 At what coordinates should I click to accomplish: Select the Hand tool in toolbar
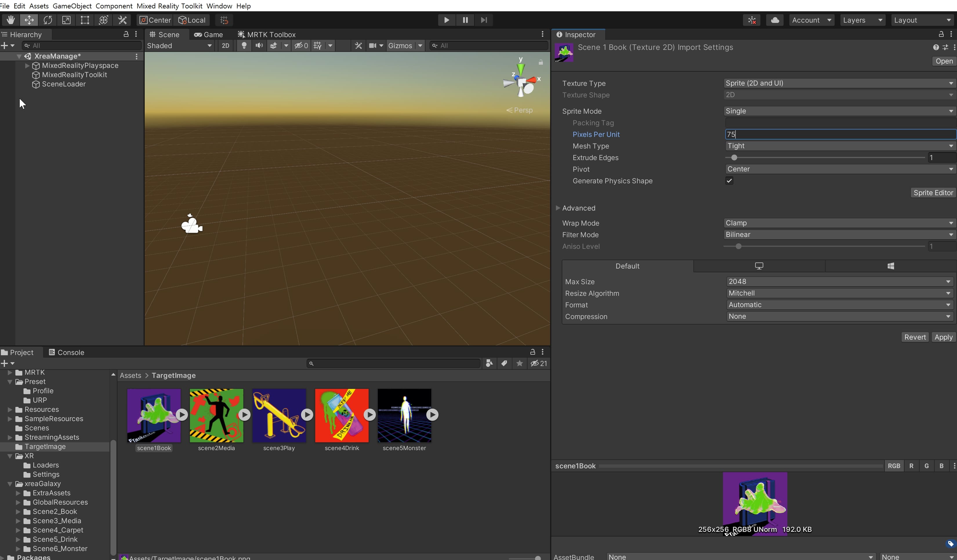click(x=10, y=20)
